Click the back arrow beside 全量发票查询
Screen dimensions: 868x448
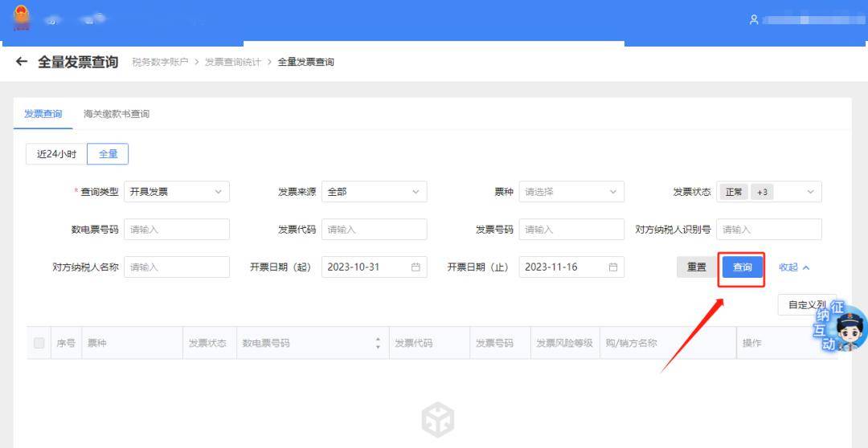(22, 61)
